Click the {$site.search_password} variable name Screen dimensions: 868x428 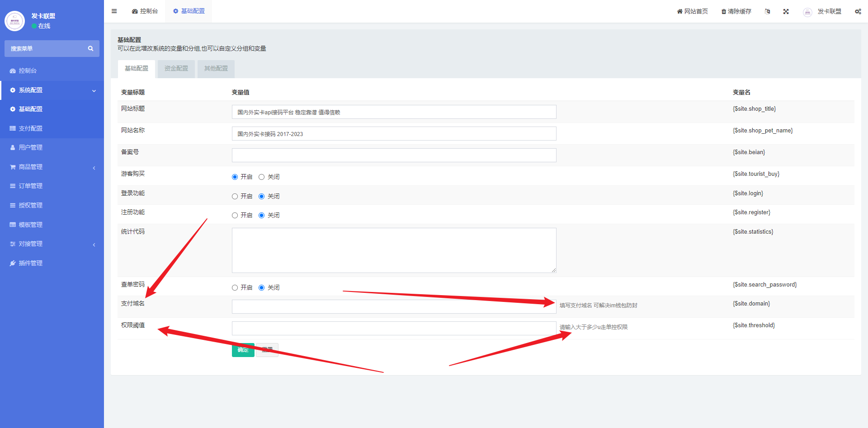(764, 285)
